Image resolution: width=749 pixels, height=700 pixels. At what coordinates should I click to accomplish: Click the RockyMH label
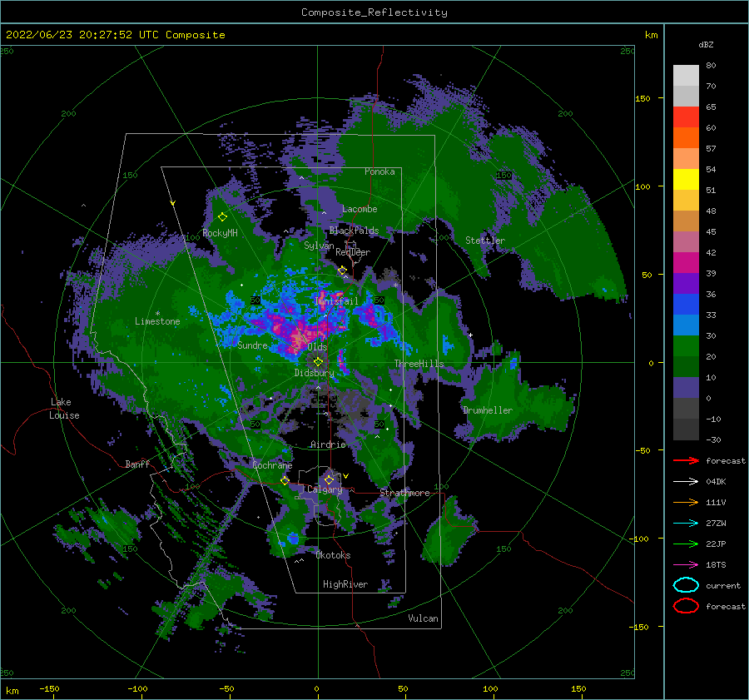click(220, 233)
